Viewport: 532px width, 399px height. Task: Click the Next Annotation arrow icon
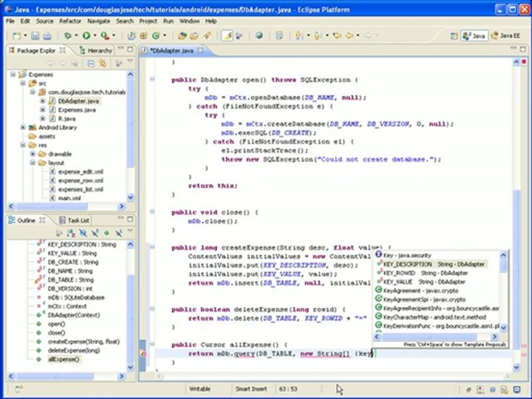299,35
